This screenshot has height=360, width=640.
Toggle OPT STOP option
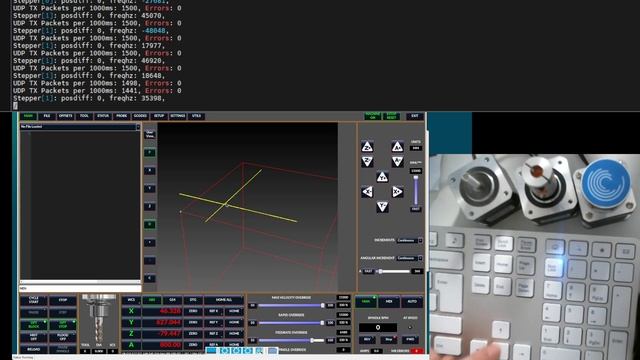[62, 325]
